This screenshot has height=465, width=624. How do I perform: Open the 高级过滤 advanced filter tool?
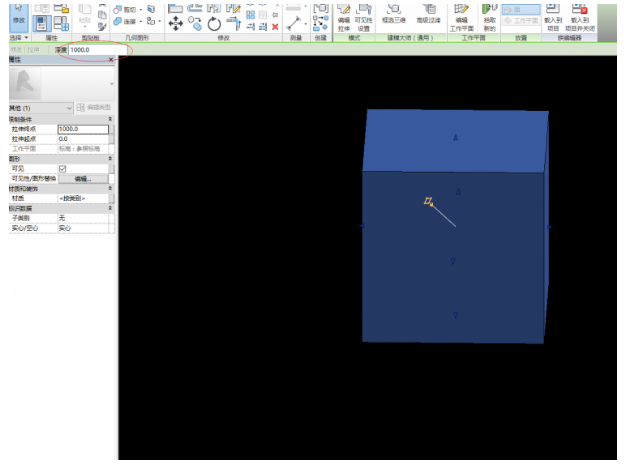click(429, 14)
